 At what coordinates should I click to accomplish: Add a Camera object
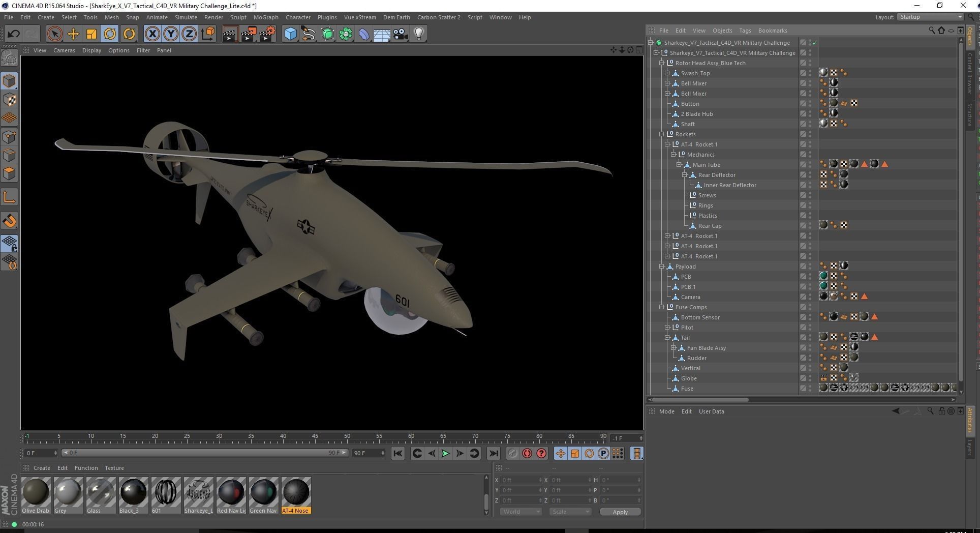(x=400, y=34)
